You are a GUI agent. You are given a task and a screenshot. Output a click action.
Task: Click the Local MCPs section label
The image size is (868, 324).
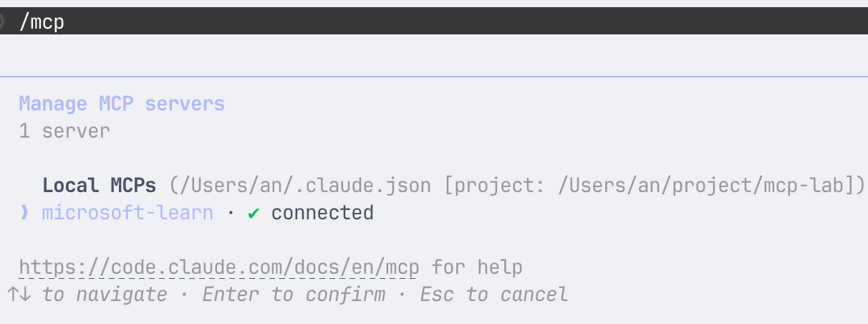99,186
